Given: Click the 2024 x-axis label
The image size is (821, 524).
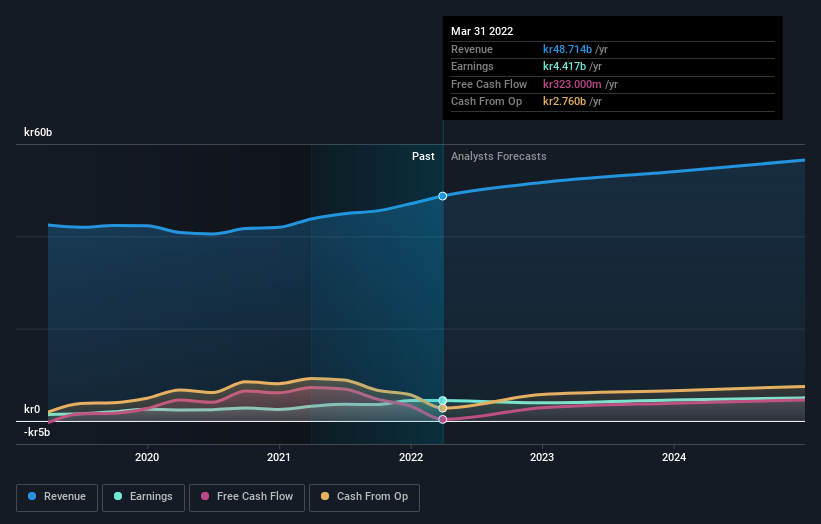Looking at the screenshot, I should 674,457.
